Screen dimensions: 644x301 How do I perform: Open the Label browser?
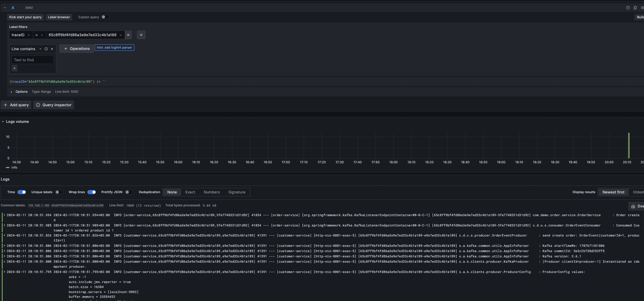pyautogui.click(x=59, y=17)
